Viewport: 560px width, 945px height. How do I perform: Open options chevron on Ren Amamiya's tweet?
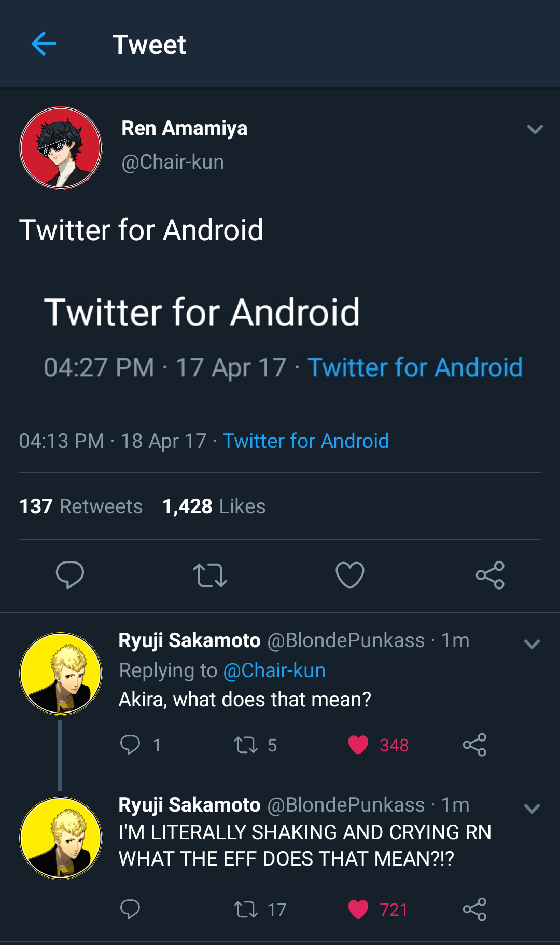click(535, 129)
